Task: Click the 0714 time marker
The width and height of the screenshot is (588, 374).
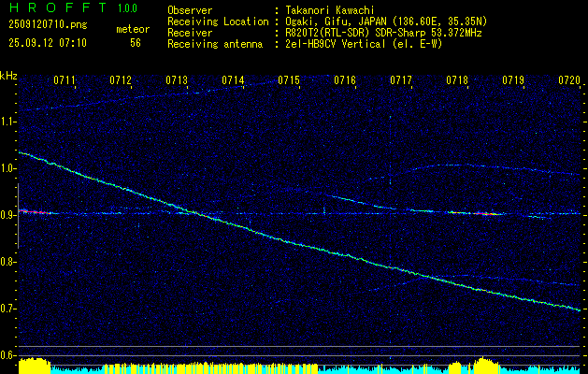Action: tap(233, 80)
